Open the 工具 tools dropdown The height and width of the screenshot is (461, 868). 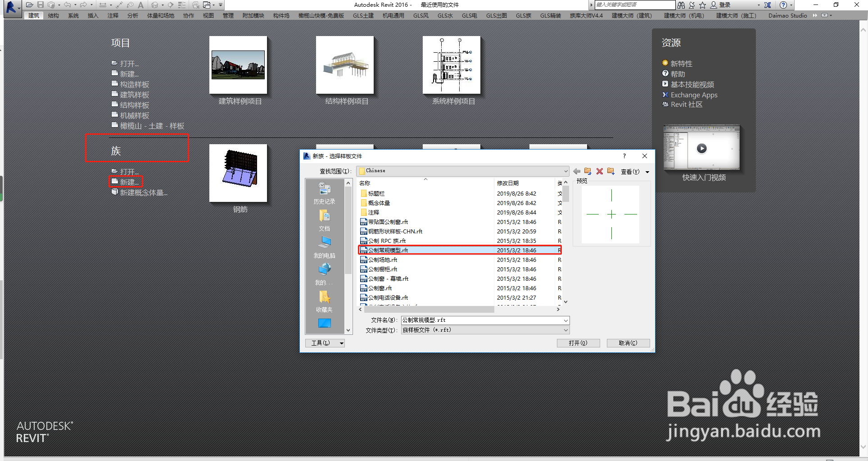point(325,343)
